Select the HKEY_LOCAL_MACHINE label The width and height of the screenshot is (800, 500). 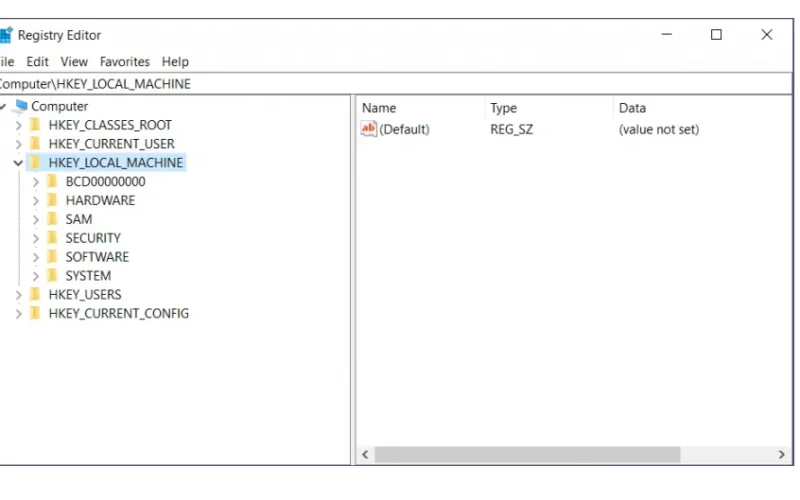116,163
